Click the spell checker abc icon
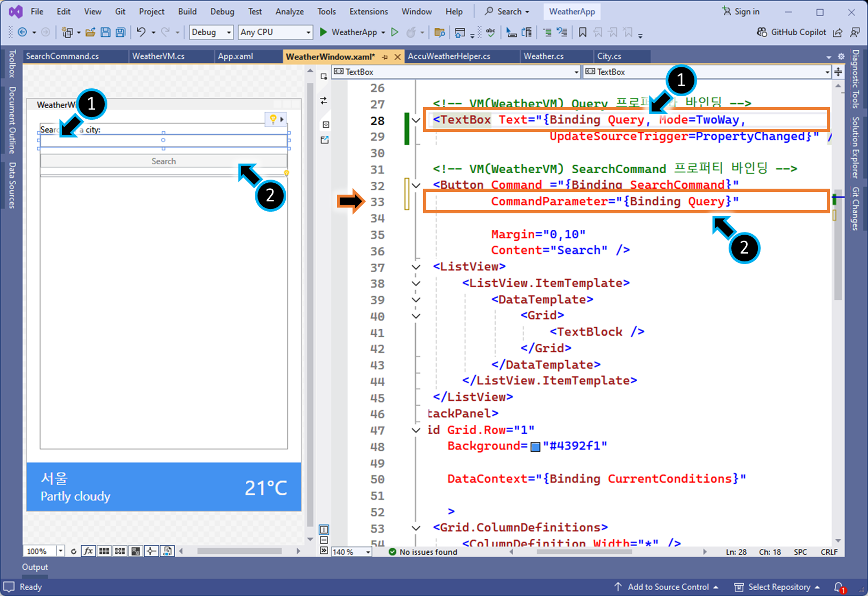 [490, 32]
